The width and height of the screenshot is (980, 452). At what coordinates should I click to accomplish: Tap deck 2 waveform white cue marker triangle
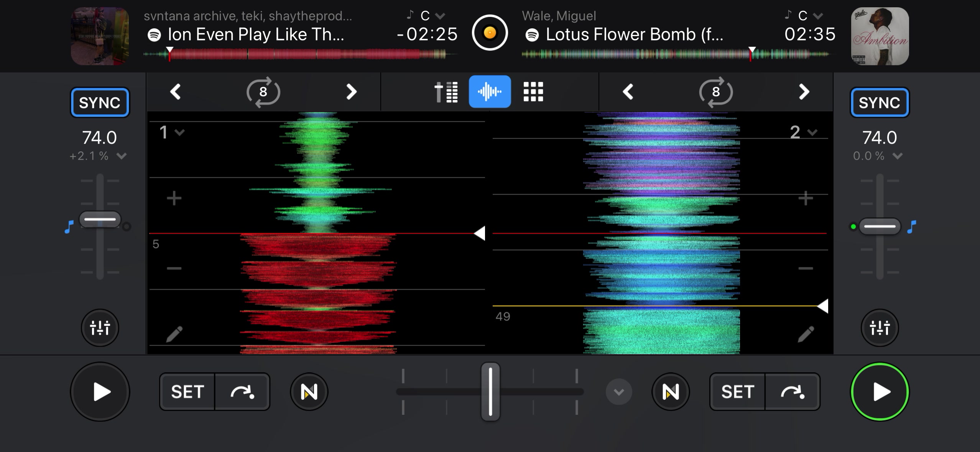coord(823,306)
